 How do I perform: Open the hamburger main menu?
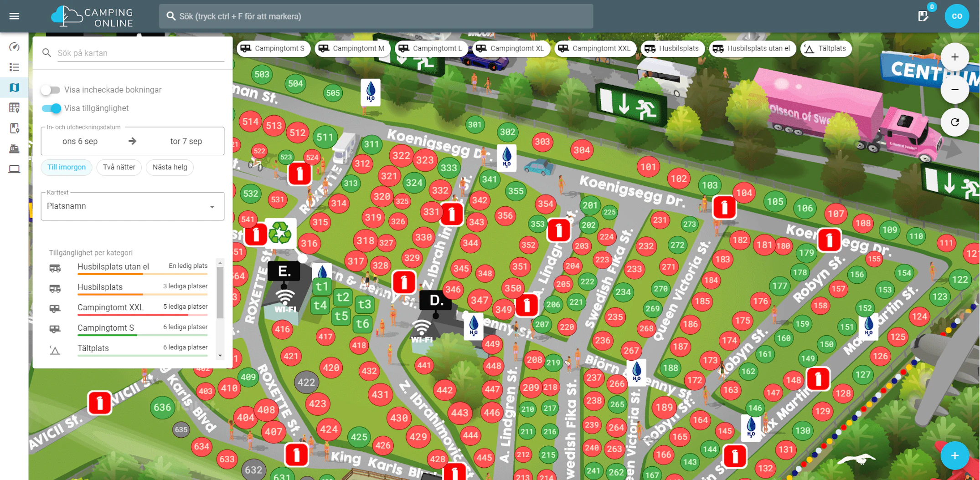pyautogui.click(x=14, y=16)
